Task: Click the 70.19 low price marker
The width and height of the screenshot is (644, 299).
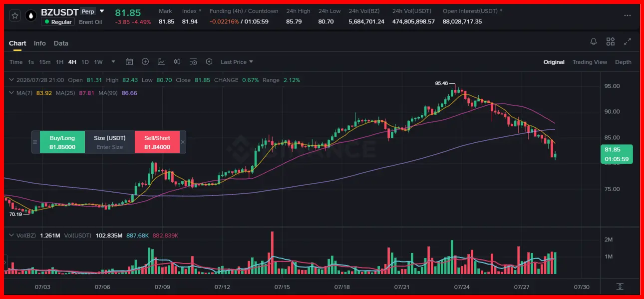Action: pos(16,214)
